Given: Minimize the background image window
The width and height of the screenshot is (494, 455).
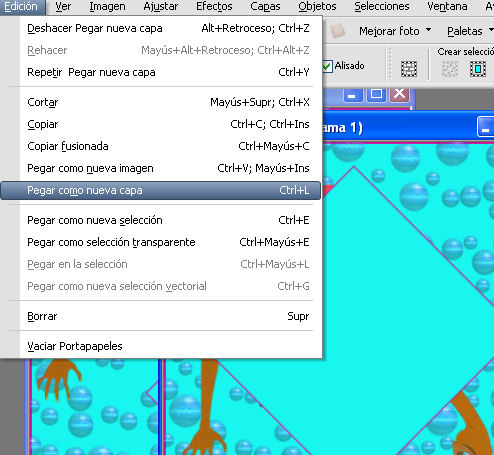Looking at the screenshot, I should [x=353, y=95].
